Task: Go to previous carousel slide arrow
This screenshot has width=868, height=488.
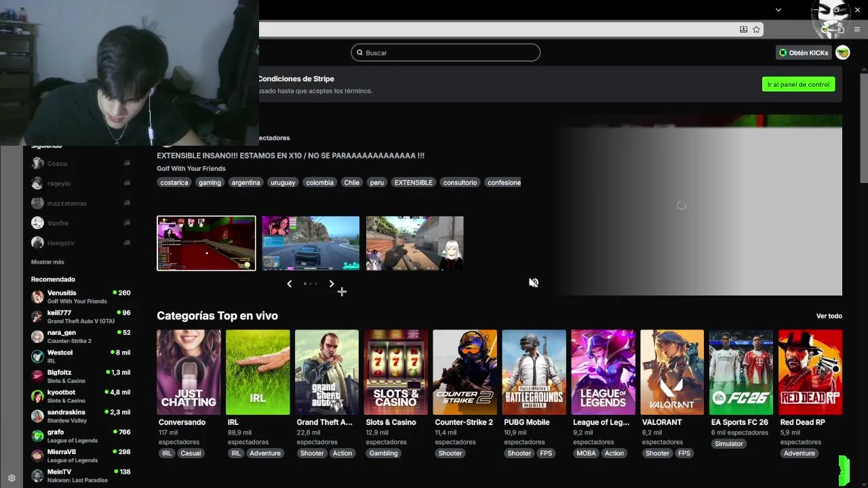Action: (290, 284)
